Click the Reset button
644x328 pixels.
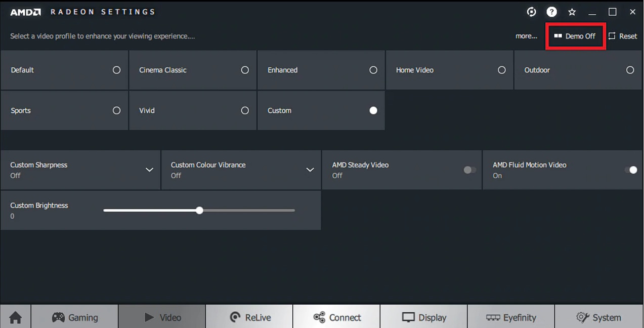(x=623, y=36)
